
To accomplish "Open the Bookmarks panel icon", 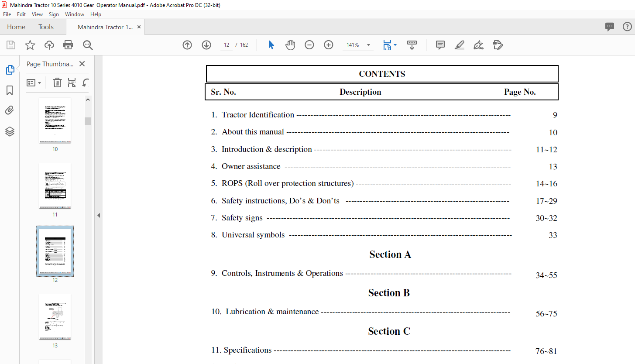I will pos(10,90).
